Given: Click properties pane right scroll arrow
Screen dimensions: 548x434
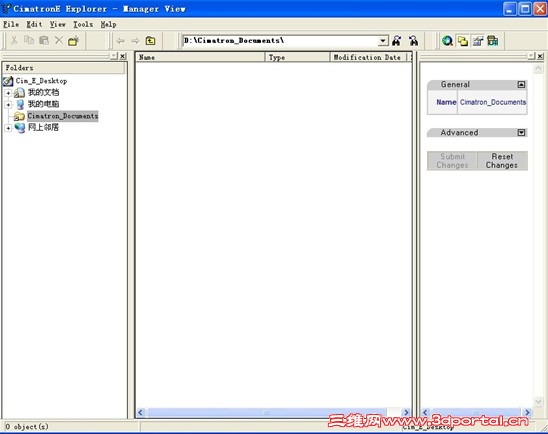Looking at the screenshot, I should [x=527, y=413].
